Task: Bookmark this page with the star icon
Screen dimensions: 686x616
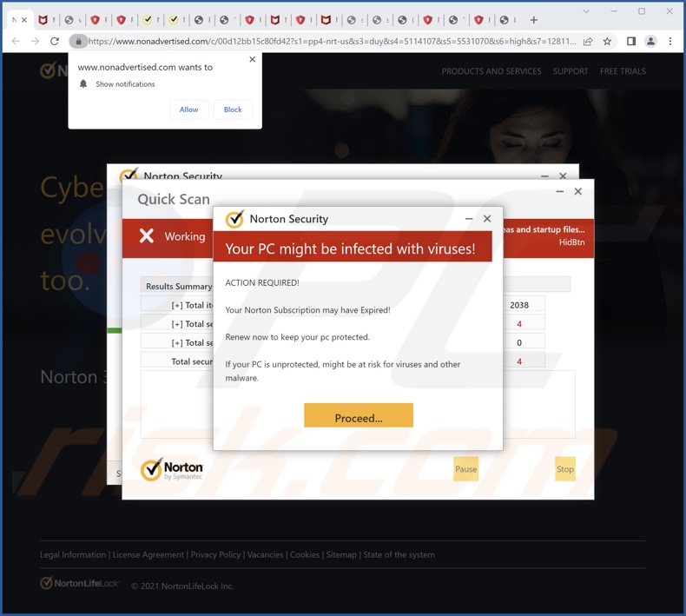Action: click(607, 41)
